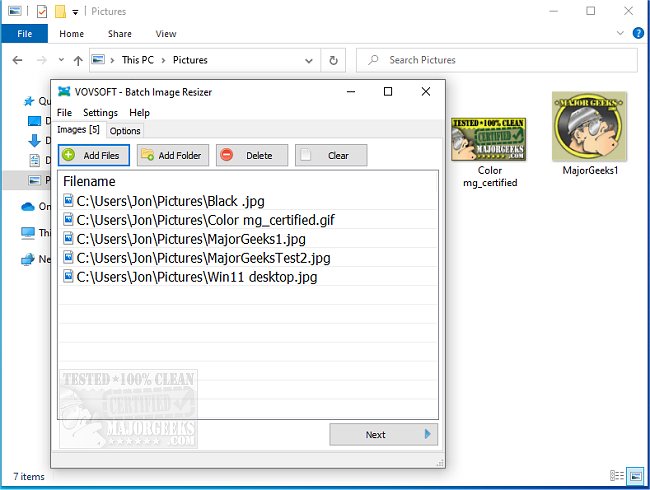
Task: Open the Share ribbon tab in Explorer
Action: pyautogui.click(x=120, y=34)
